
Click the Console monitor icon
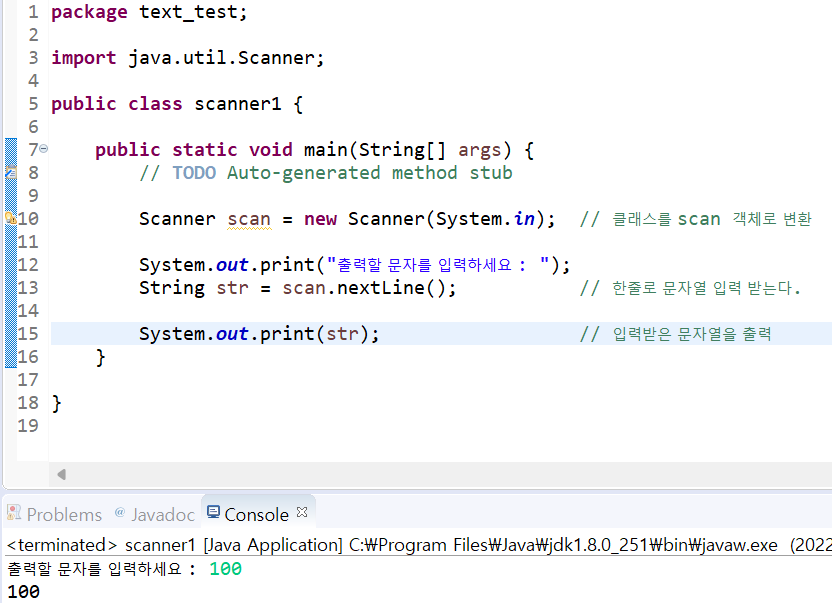click(213, 512)
